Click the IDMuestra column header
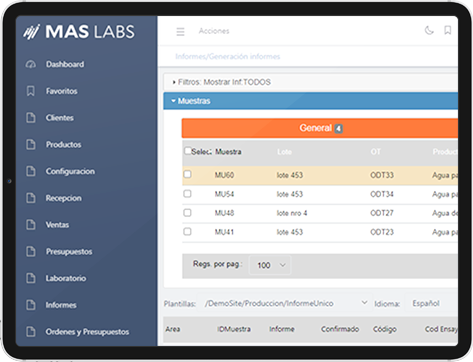This screenshot has height=362, width=473. tap(234, 329)
